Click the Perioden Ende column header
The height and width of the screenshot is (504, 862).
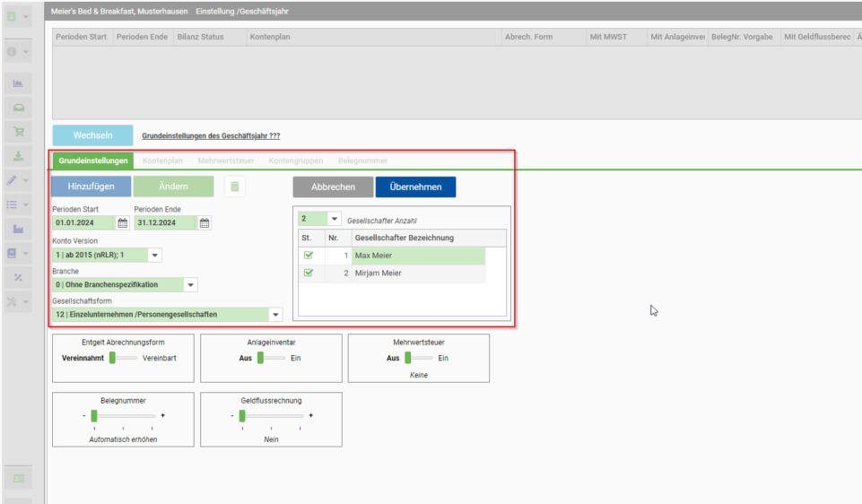click(143, 37)
